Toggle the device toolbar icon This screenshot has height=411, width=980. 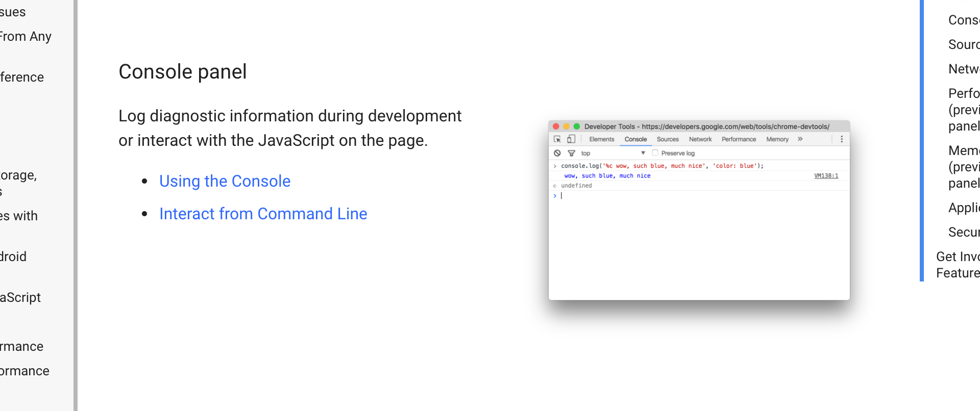[571, 139]
